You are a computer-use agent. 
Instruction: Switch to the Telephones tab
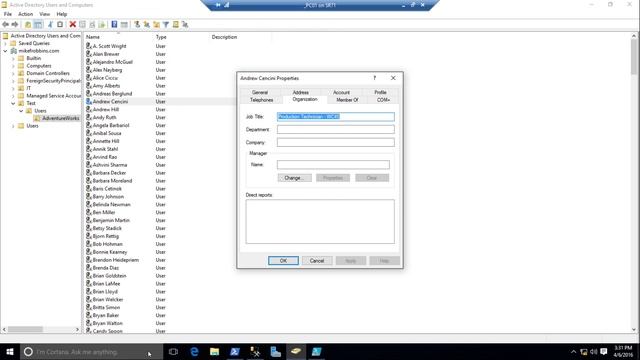(261, 100)
